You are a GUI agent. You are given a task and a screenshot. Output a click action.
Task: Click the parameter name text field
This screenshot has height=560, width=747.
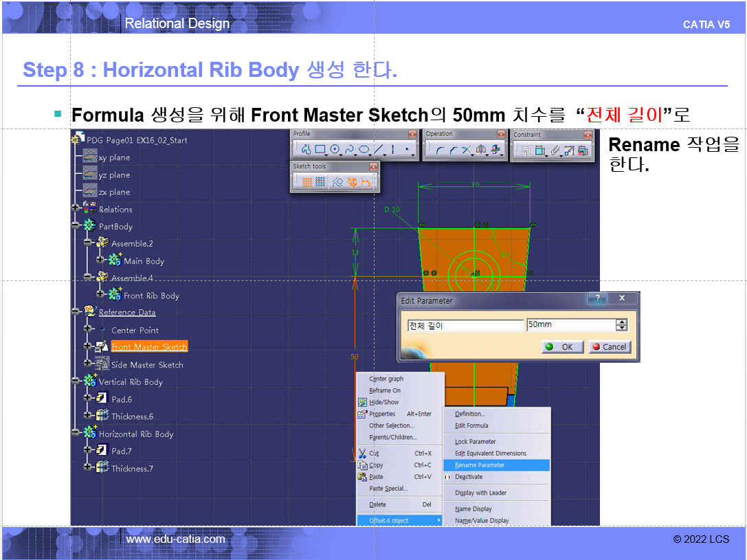click(x=464, y=325)
